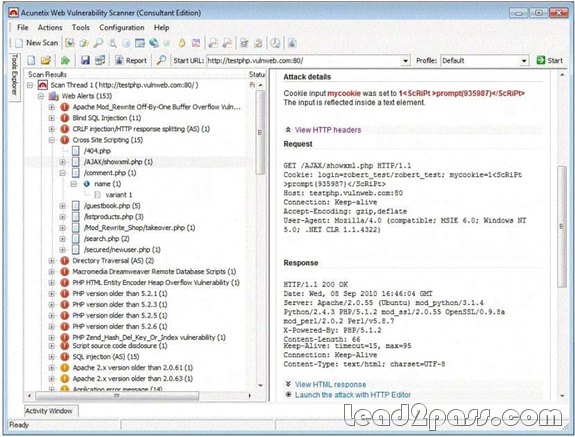
Task: Collapse the Scan Thread 1 tree node
Action: (30, 85)
